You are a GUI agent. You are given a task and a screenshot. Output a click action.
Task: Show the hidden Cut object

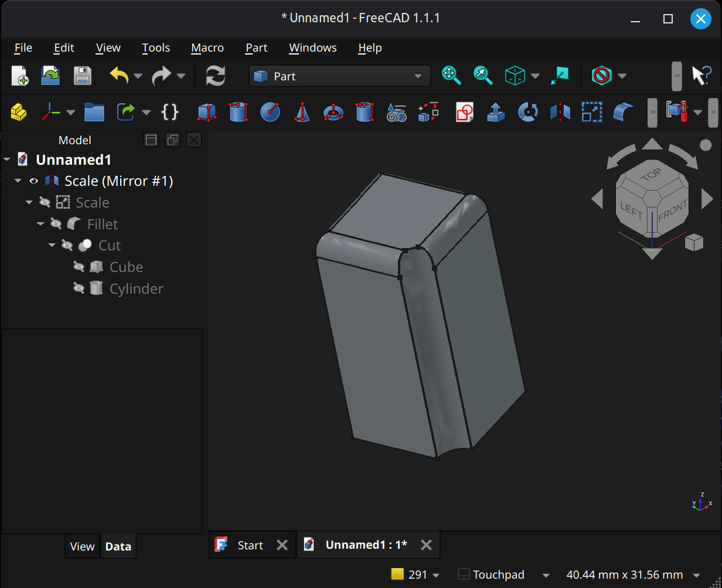coord(67,246)
